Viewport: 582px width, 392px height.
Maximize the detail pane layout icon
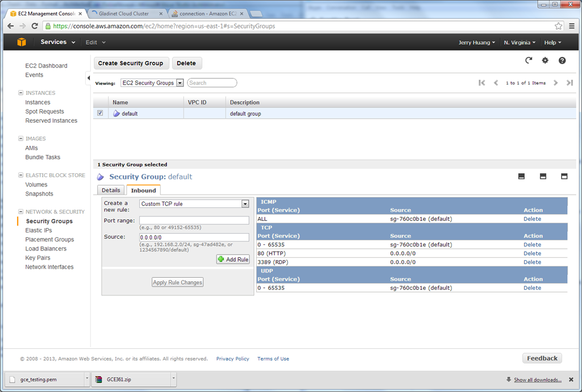point(564,177)
